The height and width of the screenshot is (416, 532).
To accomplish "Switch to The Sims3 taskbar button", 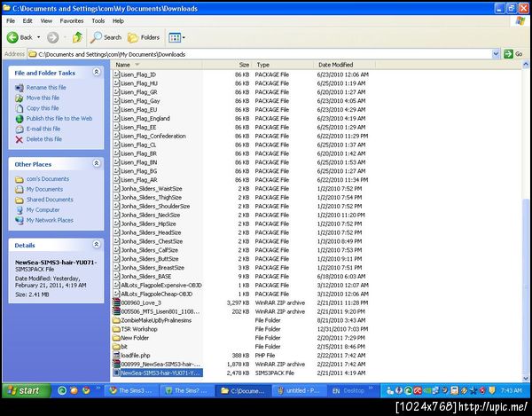I will pos(130,390).
